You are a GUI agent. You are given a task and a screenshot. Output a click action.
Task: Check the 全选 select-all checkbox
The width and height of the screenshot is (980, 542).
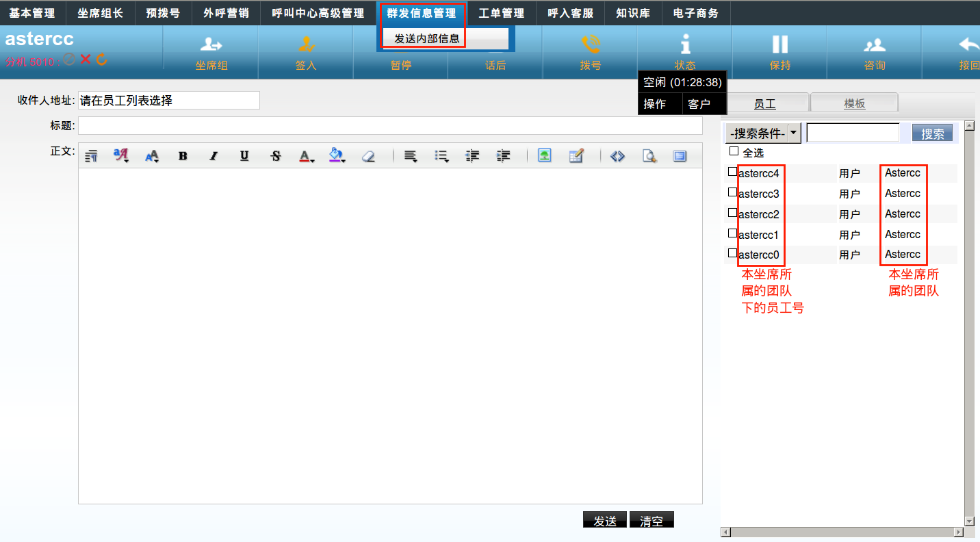[734, 151]
